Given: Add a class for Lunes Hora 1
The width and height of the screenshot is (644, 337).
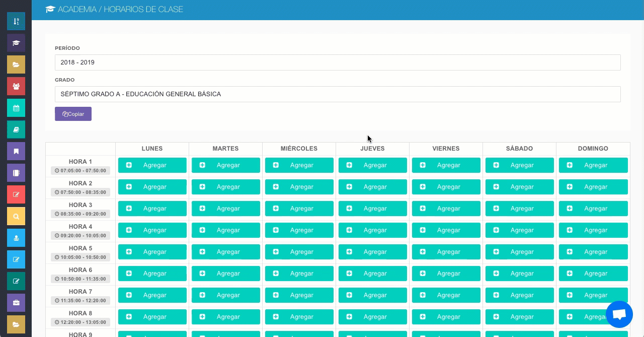Looking at the screenshot, I should (x=152, y=165).
